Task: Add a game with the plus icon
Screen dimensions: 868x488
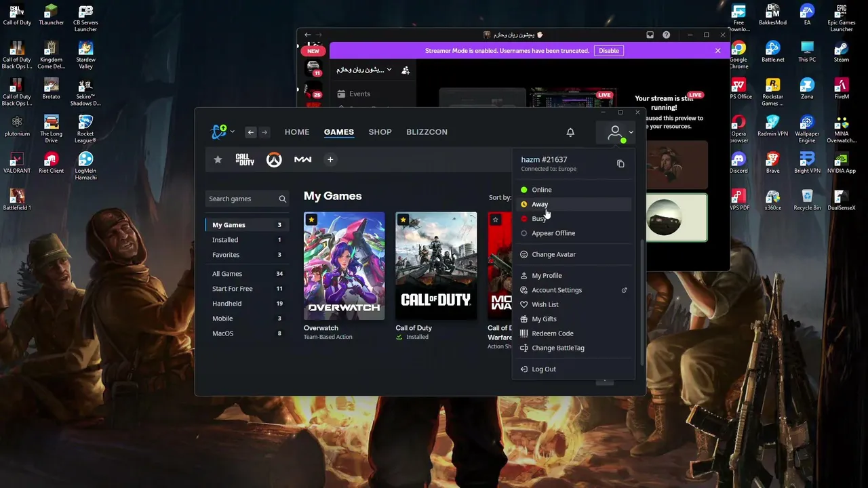Action: tap(330, 159)
